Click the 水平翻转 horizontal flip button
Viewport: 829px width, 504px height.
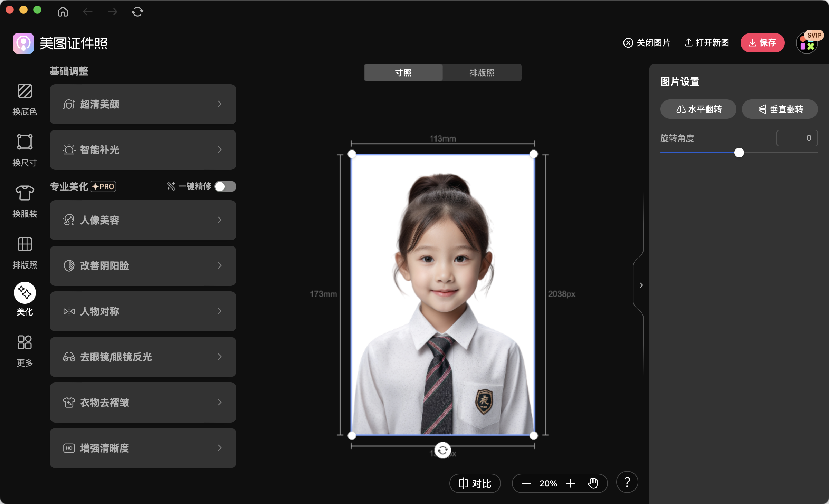(698, 109)
